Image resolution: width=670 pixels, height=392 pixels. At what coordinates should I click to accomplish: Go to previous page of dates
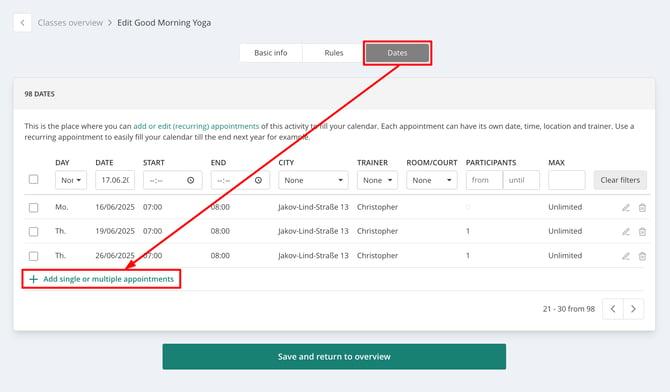point(613,309)
